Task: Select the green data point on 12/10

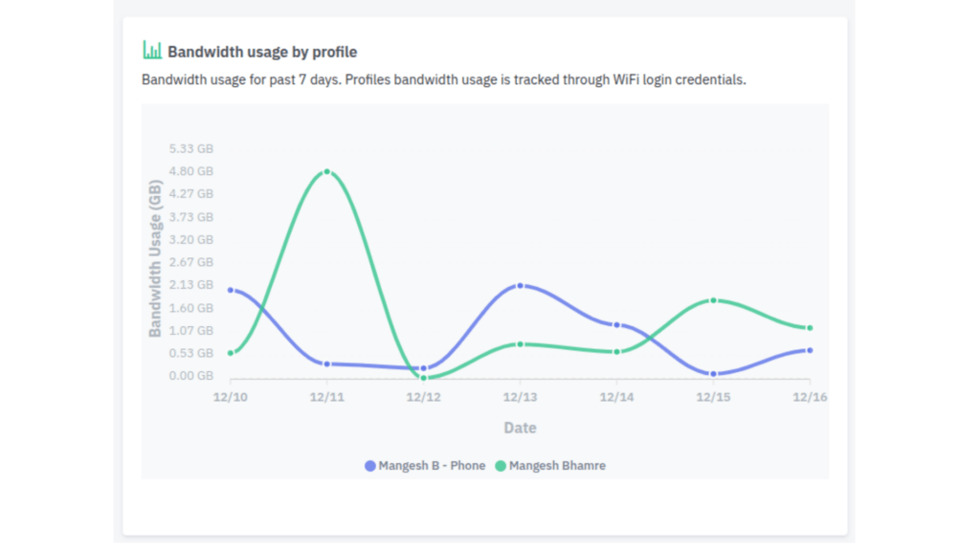Action: coord(231,353)
